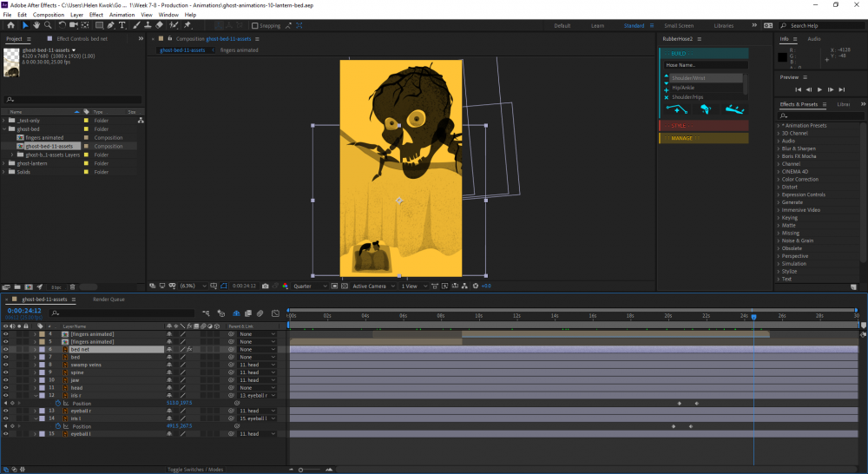Switch to fingers animated viewer tab

(239, 50)
